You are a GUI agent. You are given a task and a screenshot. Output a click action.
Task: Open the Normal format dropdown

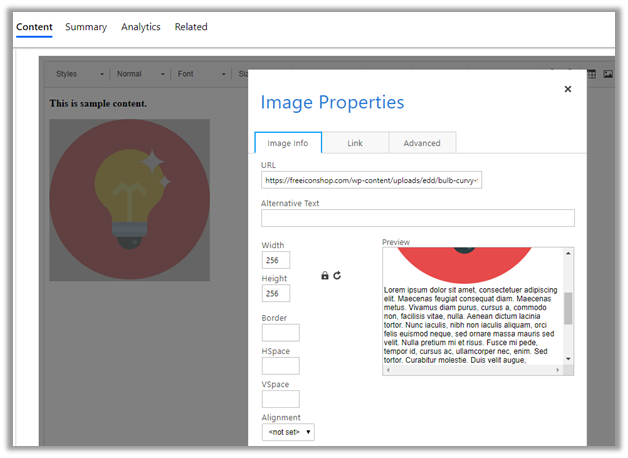[138, 74]
